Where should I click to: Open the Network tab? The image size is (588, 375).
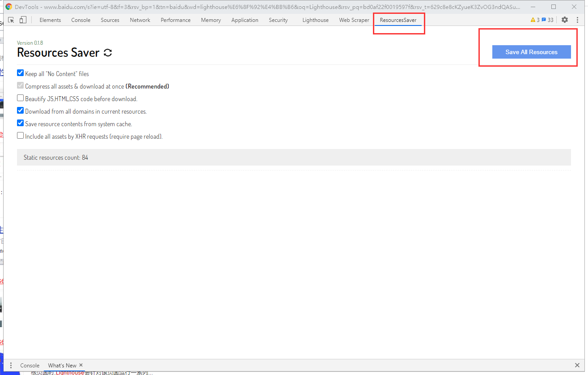click(140, 20)
